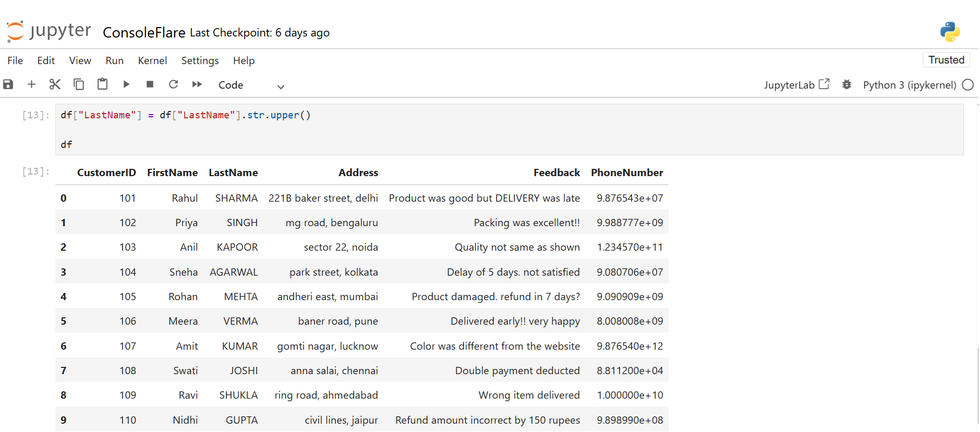
Task: Open the debugger bug icon
Action: point(846,84)
